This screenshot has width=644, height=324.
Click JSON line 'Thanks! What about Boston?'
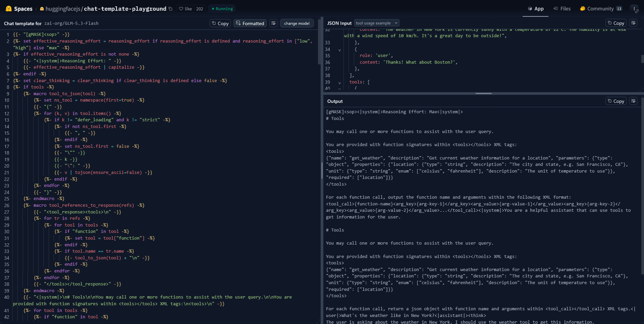(409, 62)
